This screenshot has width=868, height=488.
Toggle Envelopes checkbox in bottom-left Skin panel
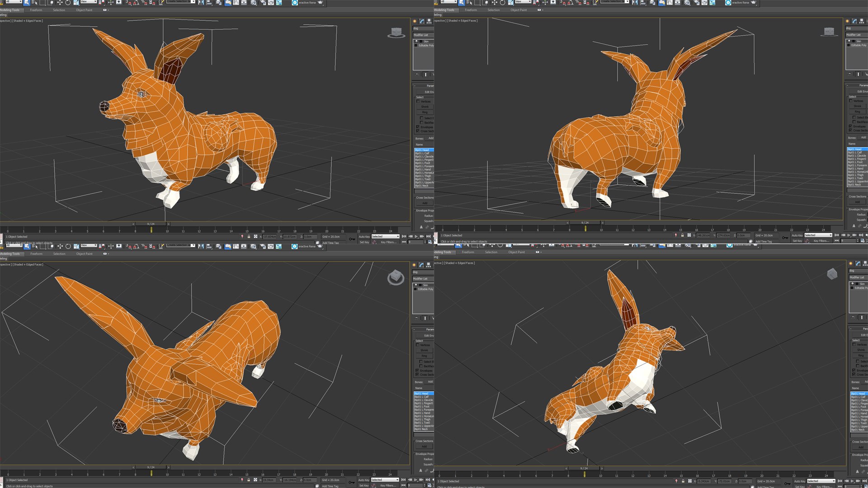point(417,371)
